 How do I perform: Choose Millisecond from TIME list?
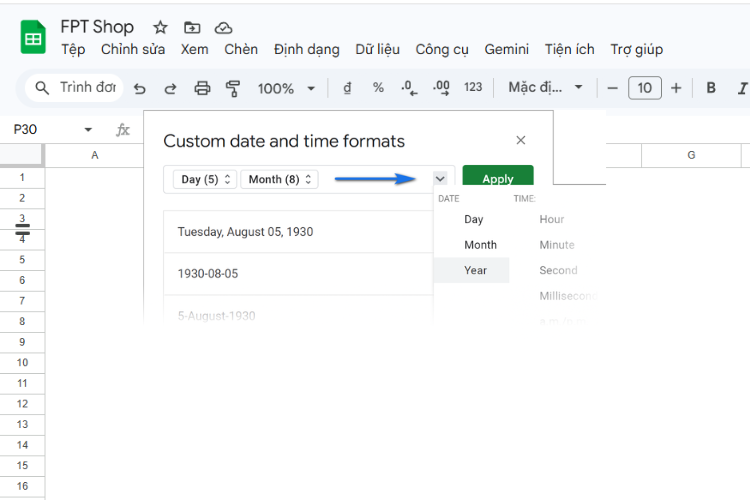pos(568,296)
